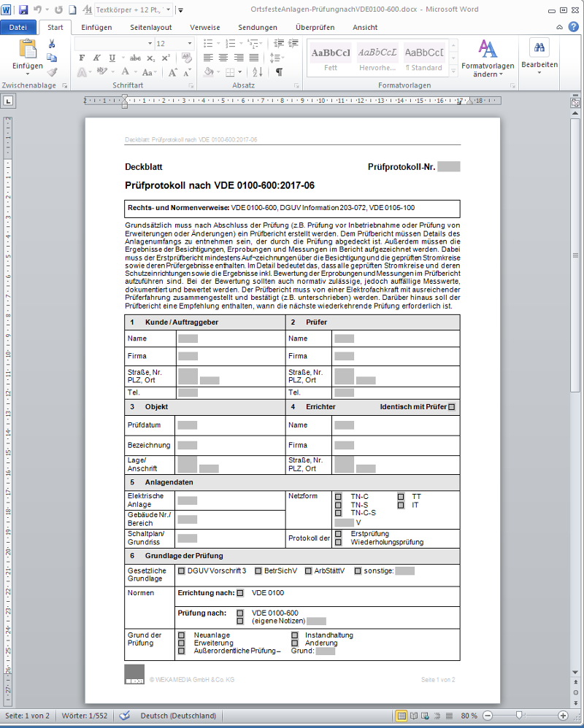The height and width of the screenshot is (728, 584).
Task: Apply superscript formatting
Action: 166,58
